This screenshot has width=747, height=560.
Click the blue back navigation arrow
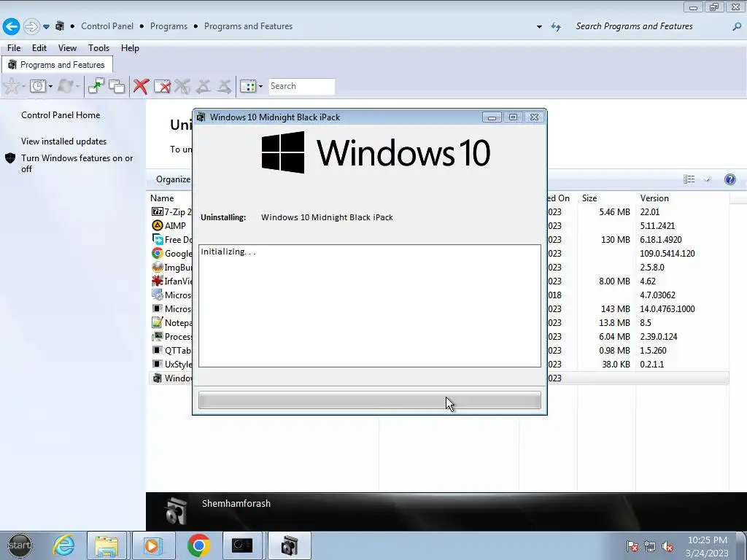tap(11, 26)
